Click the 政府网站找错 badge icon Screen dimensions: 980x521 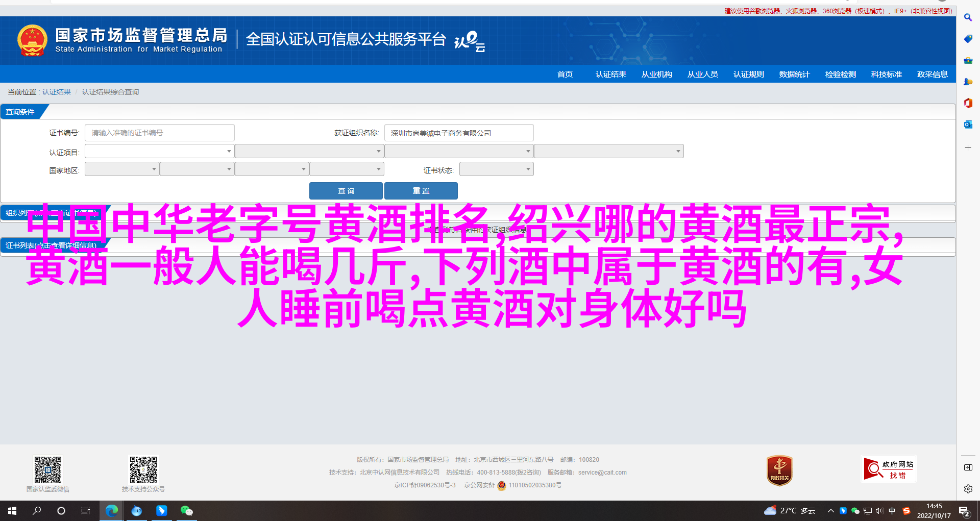click(888, 469)
